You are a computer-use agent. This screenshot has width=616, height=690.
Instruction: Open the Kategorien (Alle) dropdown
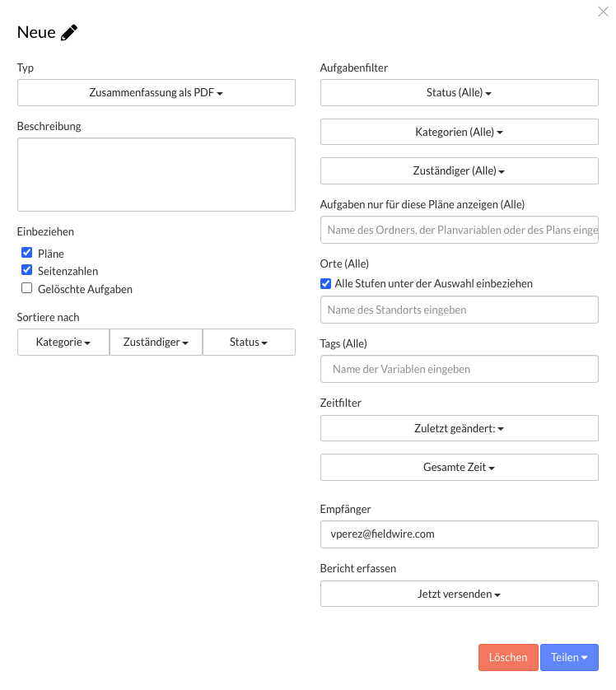[459, 132]
